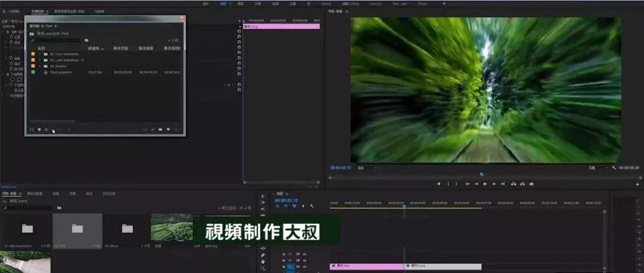
Task: Click the Mark In button
Action: click(448, 184)
